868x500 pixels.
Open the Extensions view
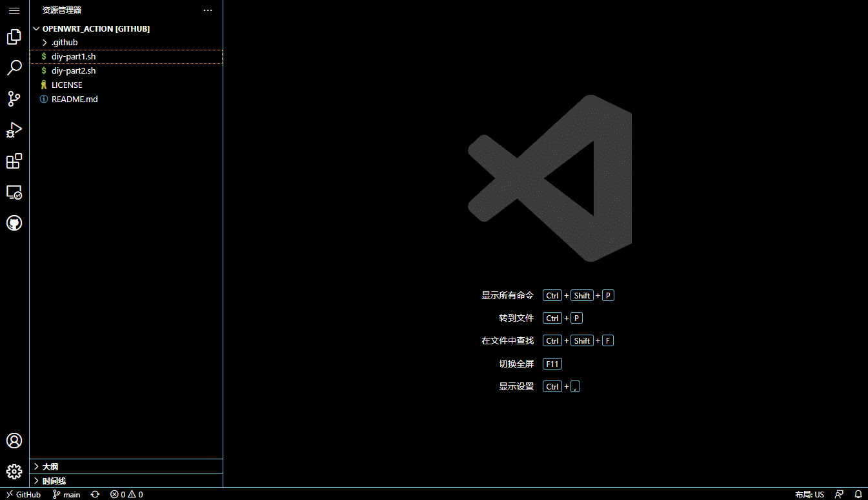point(14,161)
